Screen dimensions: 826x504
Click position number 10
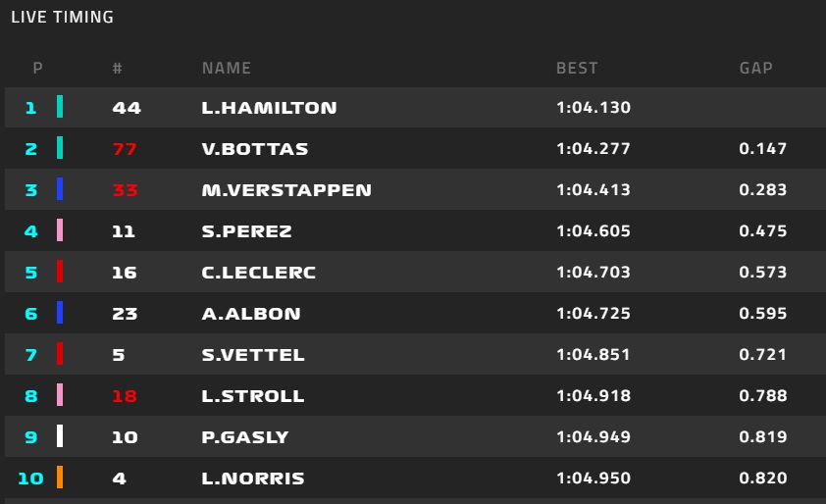pyautogui.click(x=30, y=479)
